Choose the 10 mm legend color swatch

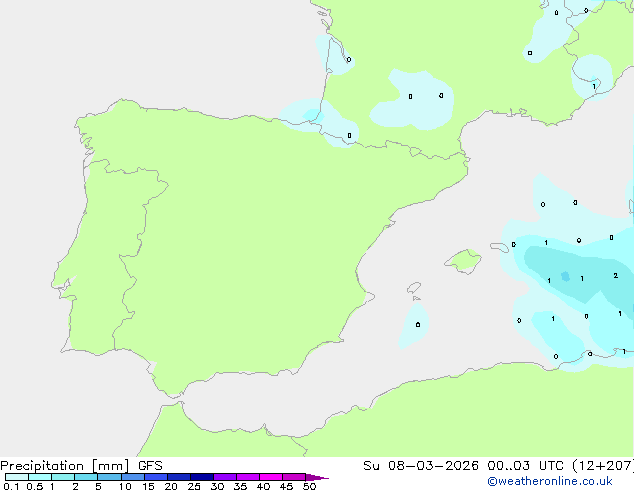[132, 477]
